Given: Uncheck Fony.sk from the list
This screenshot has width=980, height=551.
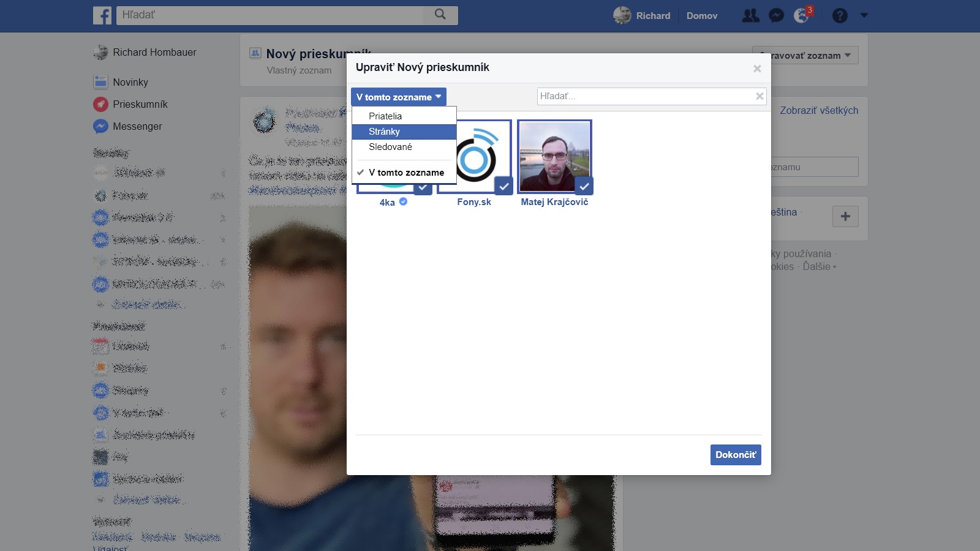Looking at the screenshot, I should (x=503, y=186).
